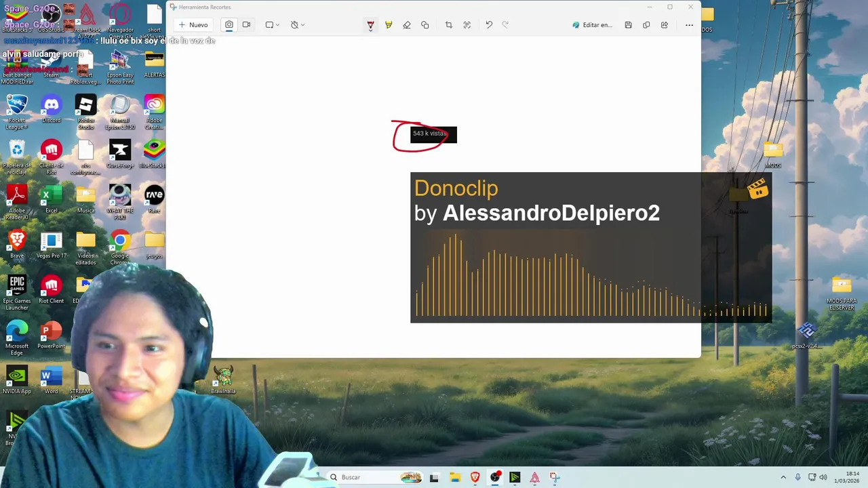Open Task View from the taskbar

[x=434, y=477]
